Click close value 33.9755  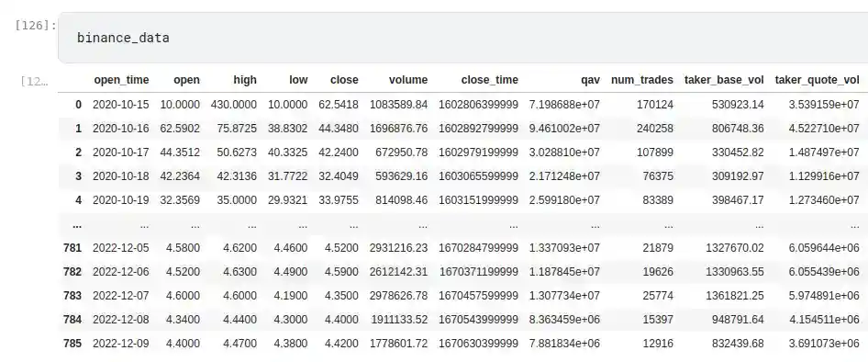339,199
